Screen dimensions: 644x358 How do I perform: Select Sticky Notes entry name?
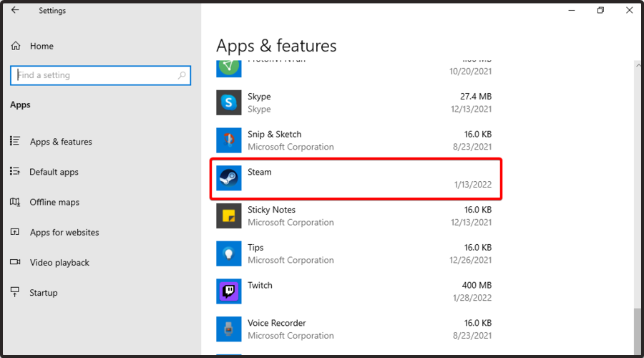coord(271,210)
